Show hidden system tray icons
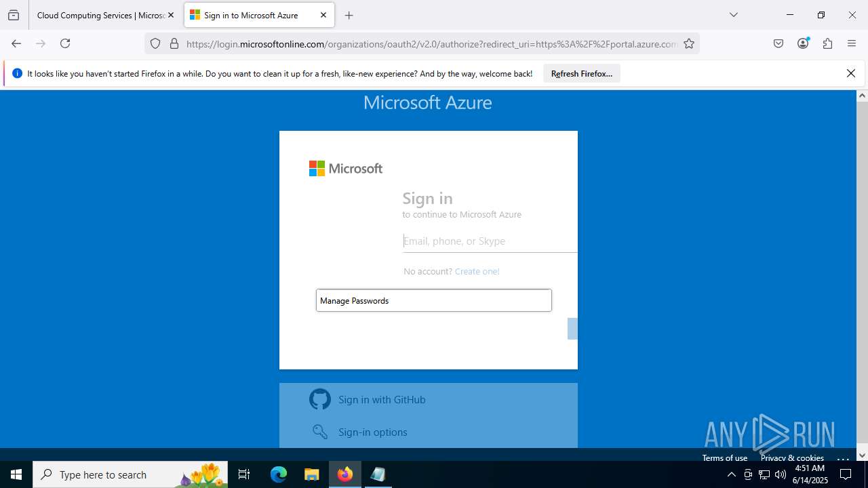Screen dimensions: 868x488 pos(731,474)
